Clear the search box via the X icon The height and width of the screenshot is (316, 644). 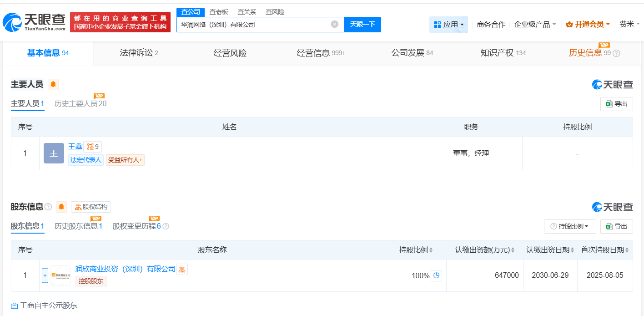tap(335, 24)
